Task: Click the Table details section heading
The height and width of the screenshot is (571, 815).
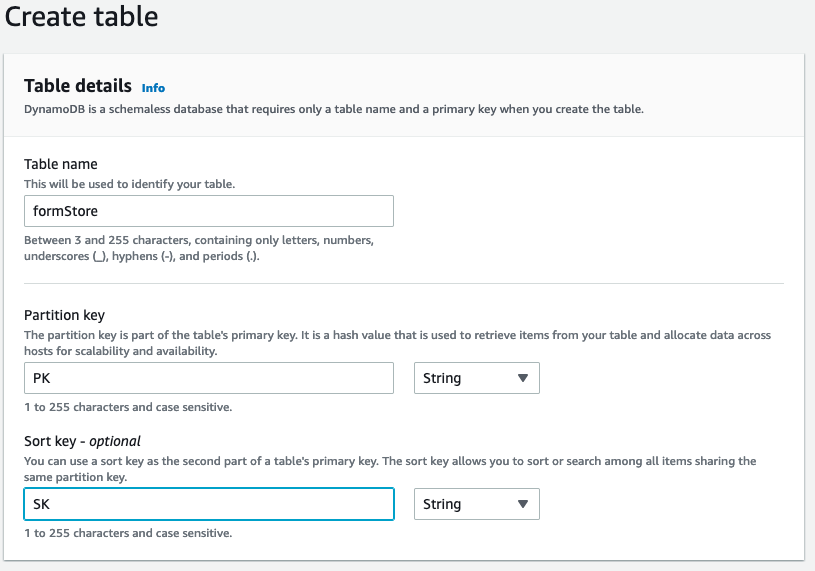Action: [77, 86]
